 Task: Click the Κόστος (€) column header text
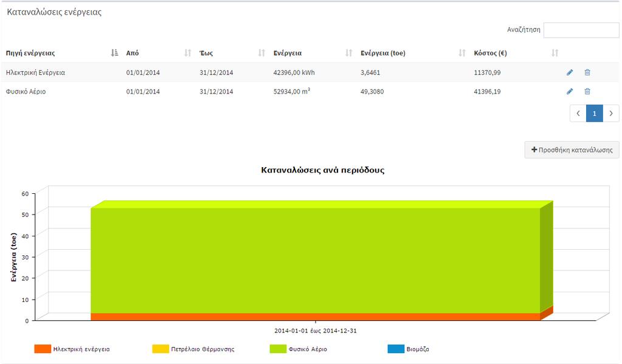(490, 53)
